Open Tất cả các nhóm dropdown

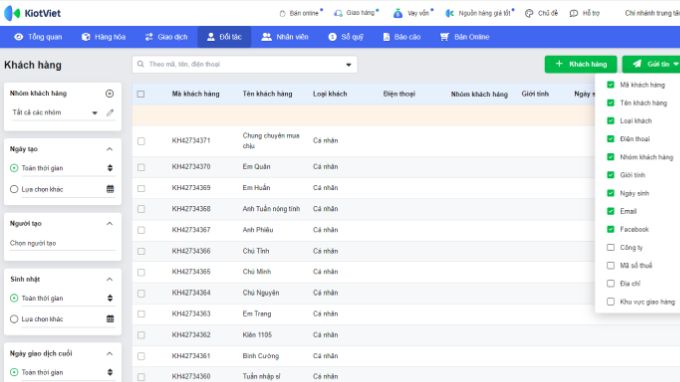[x=55, y=113]
